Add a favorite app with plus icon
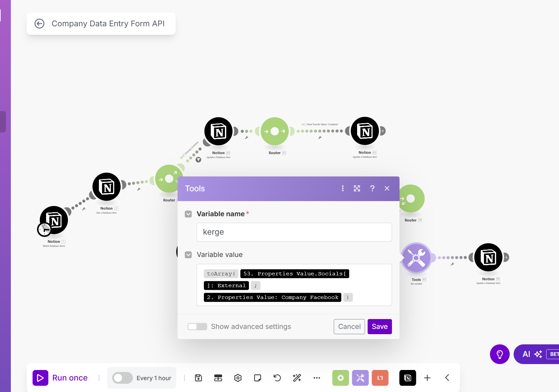Image resolution: width=559 pixels, height=392 pixels. pyautogui.click(x=427, y=378)
